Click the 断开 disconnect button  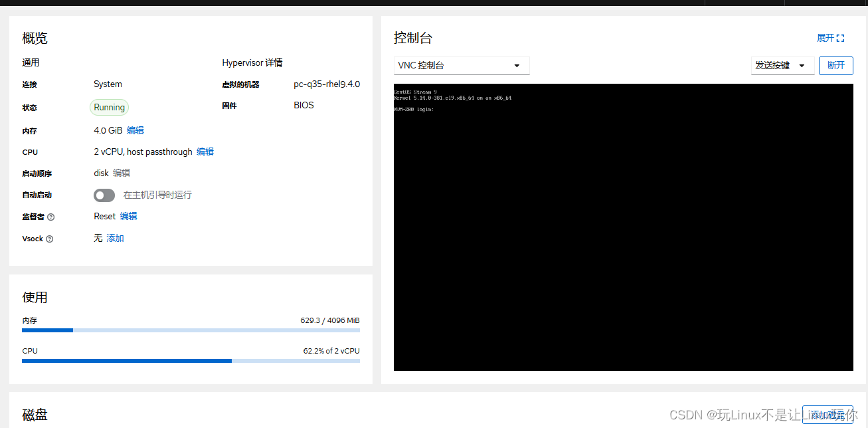[835, 66]
